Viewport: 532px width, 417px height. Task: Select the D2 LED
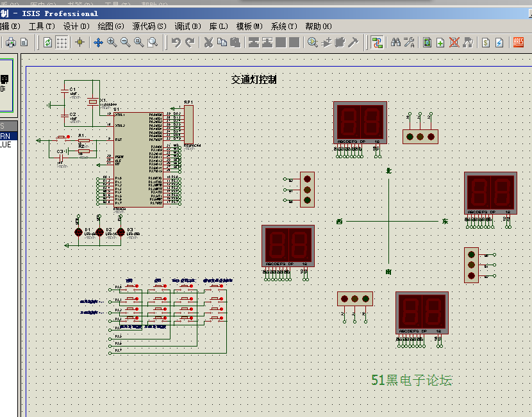click(x=99, y=233)
